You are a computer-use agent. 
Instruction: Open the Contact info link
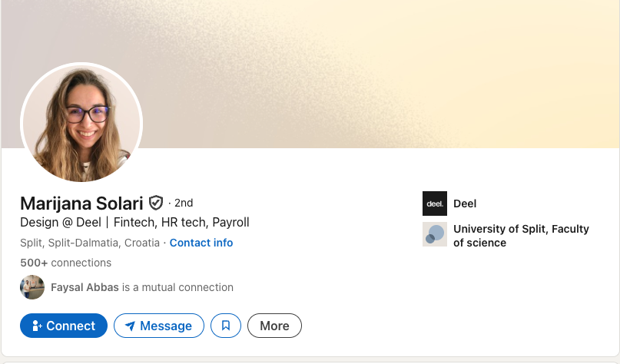201,243
